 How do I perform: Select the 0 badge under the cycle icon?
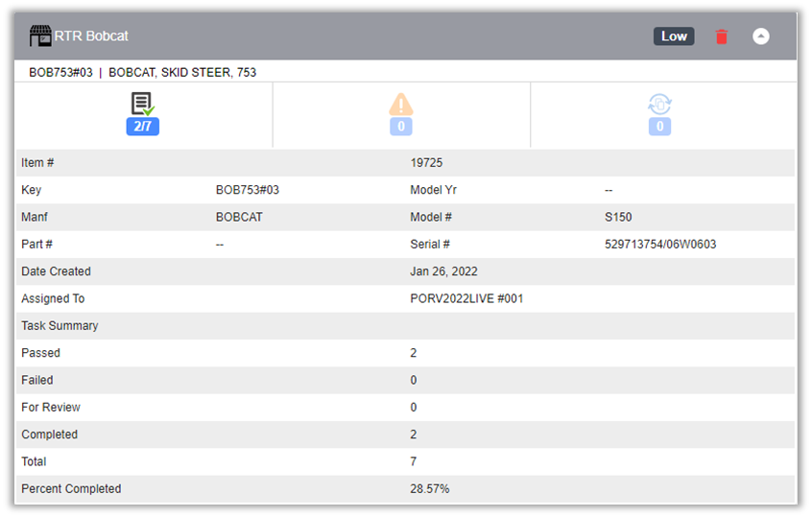pos(659,127)
